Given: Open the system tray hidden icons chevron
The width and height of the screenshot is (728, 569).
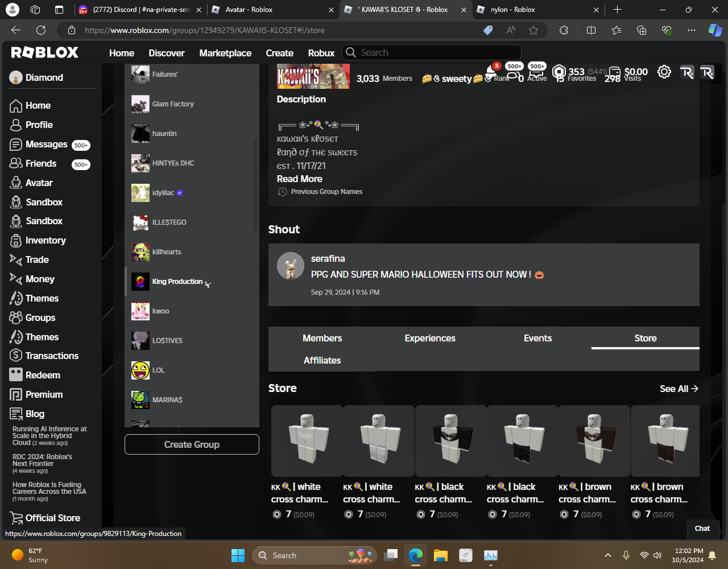Looking at the screenshot, I should pyautogui.click(x=607, y=555).
